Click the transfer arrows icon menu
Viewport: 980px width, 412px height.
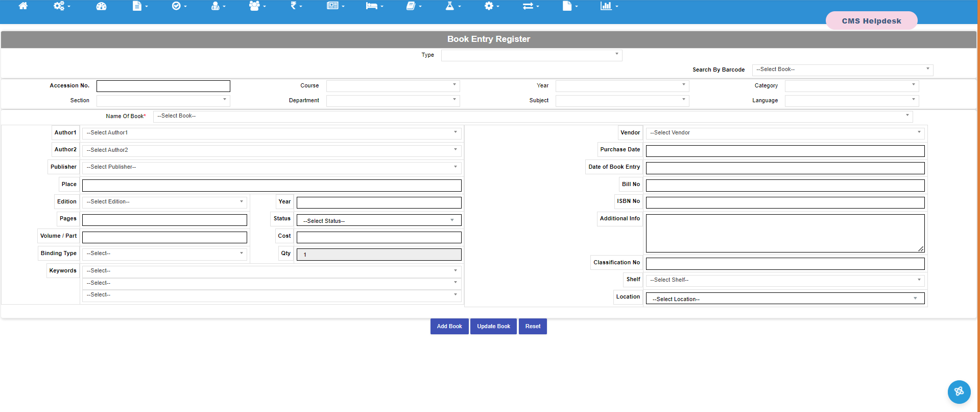coord(530,6)
